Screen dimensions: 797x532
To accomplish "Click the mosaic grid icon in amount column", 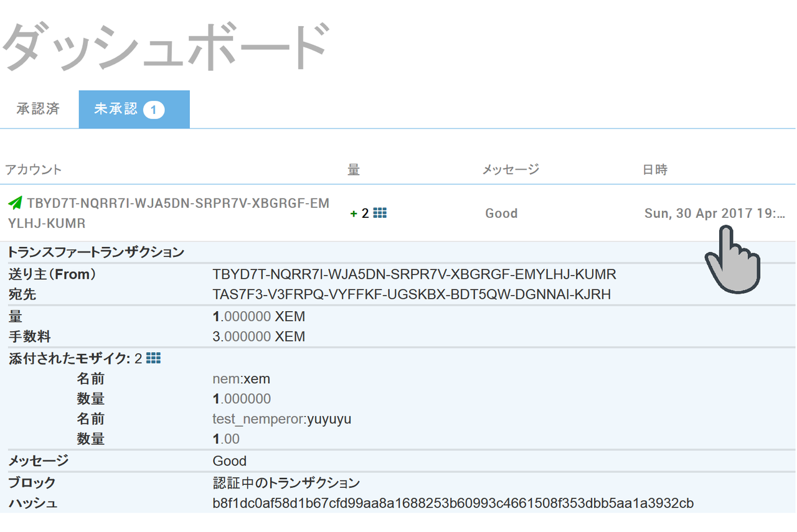I will tap(380, 213).
